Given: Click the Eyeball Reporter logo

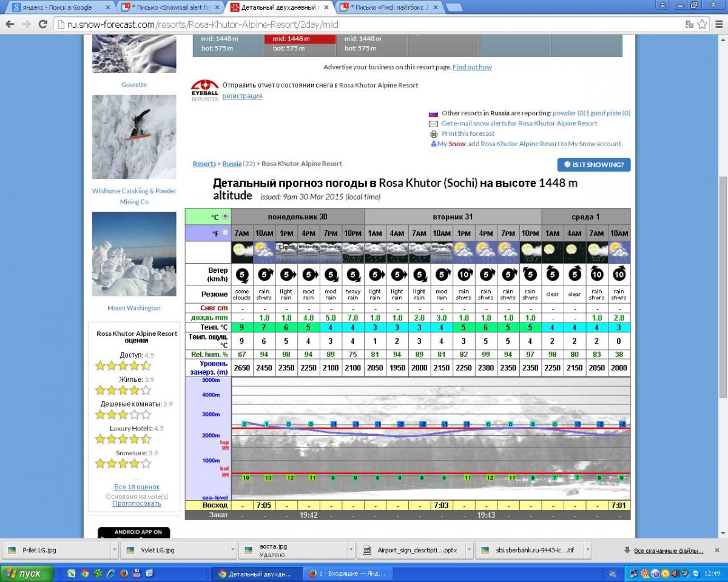Looking at the screenshot, I should (x=204, y=90).
